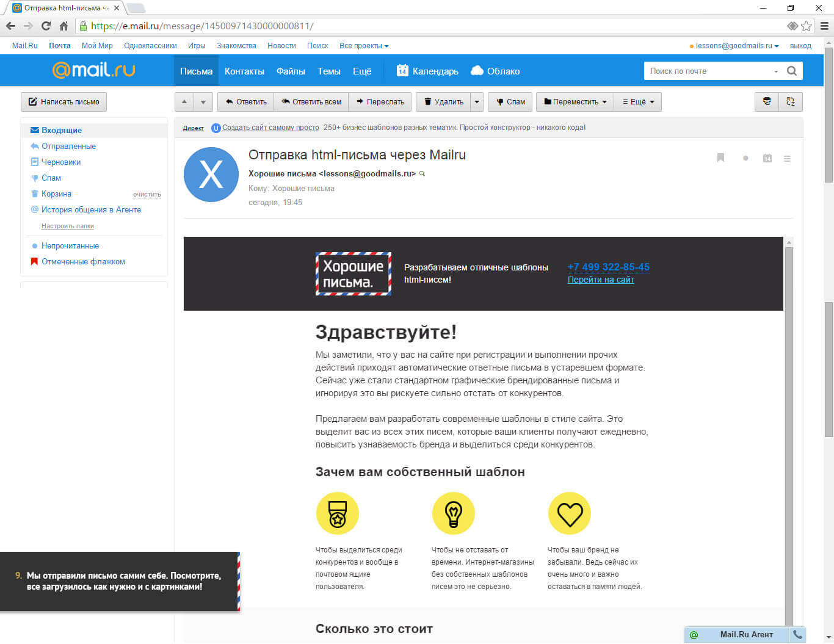Open the Переместить dropdown
Viewport: 834px width, 644px height.
coord(575,102)
